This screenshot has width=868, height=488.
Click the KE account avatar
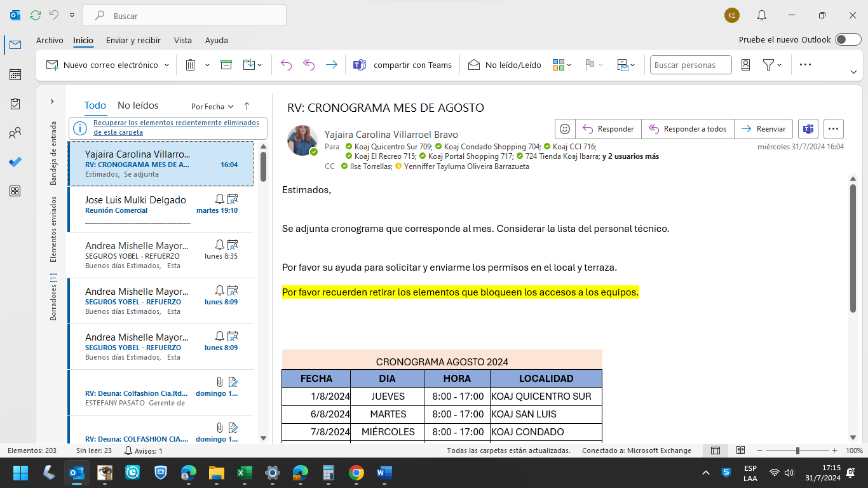click(x=732, y=15)
